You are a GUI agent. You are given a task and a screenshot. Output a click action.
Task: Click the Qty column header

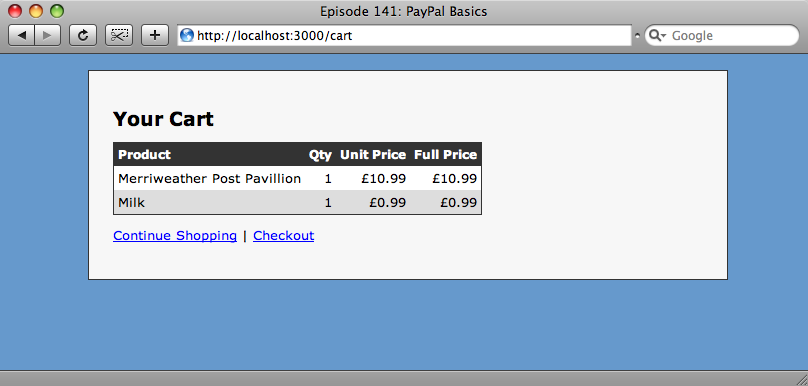(x=320, y=155)
